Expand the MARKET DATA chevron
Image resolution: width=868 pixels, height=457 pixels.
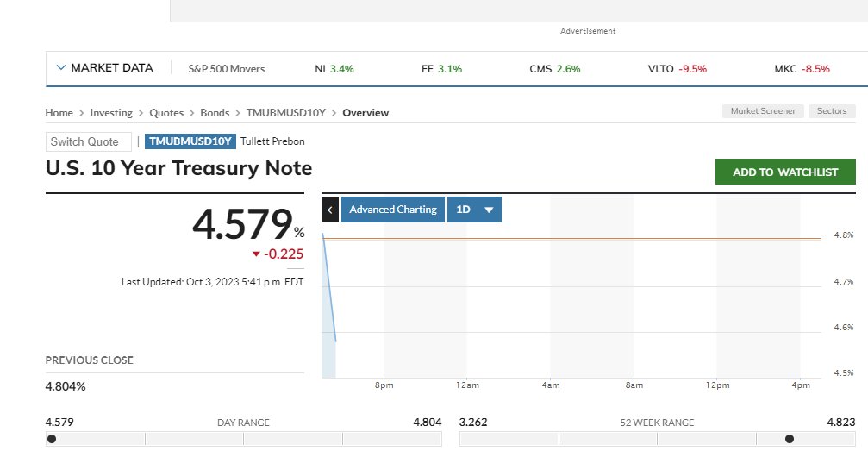61,67
